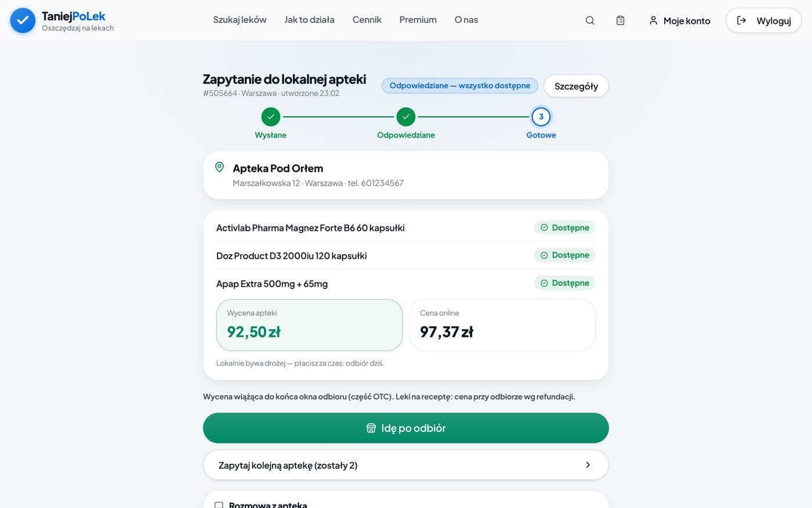Click the note Lokalnie bywa drożej
The width and height of the screenshot is (812, 508).
300,363
